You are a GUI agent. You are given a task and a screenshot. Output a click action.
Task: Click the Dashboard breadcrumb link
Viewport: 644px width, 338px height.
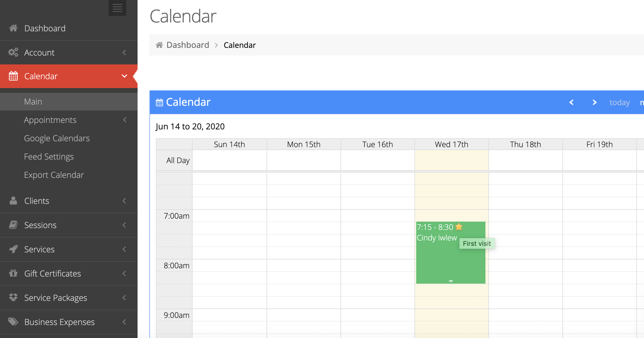(x=188, y=45)
